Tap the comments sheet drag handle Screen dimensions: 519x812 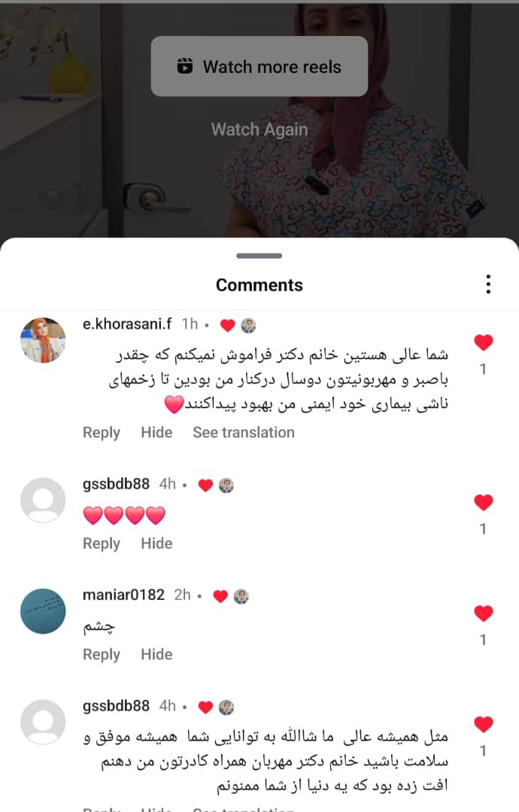(x=259, y=256)
